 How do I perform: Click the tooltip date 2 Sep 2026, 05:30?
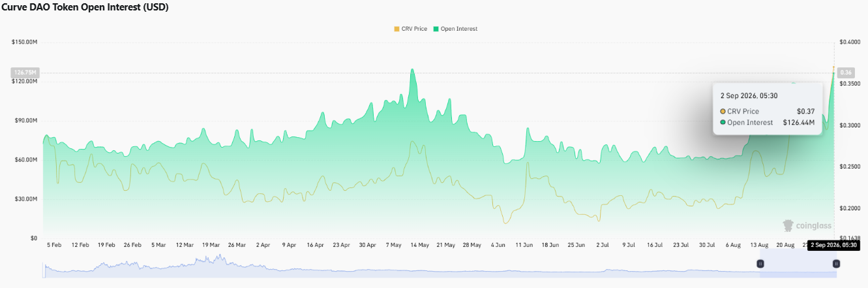pos(750,95)
